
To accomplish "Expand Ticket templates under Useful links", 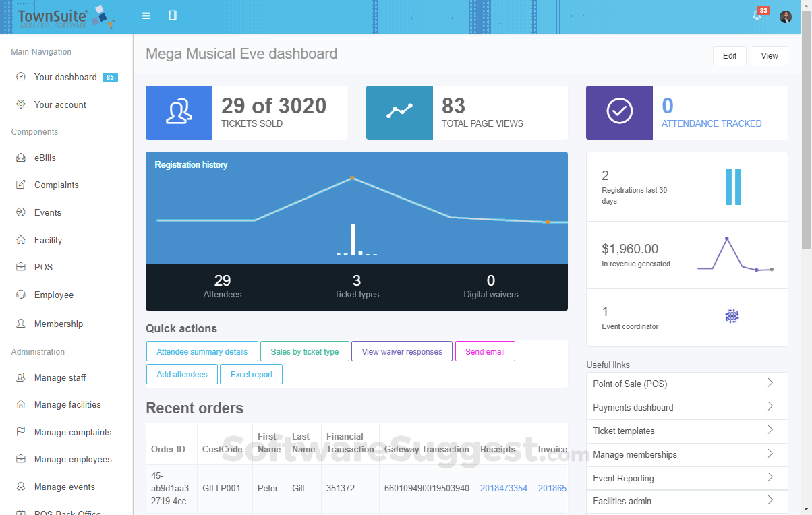I will pyautogui.click(x=770, y=431).
